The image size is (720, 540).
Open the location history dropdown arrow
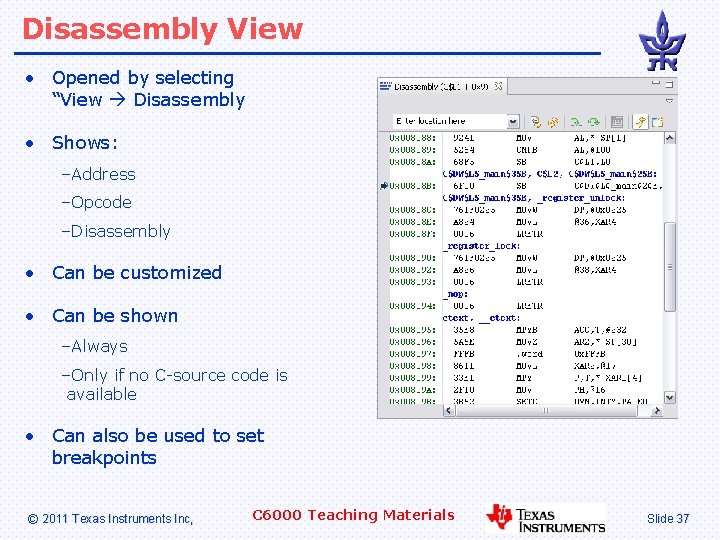(x=513, y=122)
